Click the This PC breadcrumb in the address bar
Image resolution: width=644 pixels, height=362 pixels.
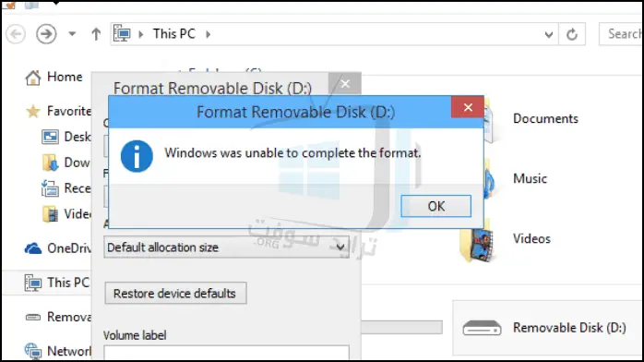pos(174,33)
